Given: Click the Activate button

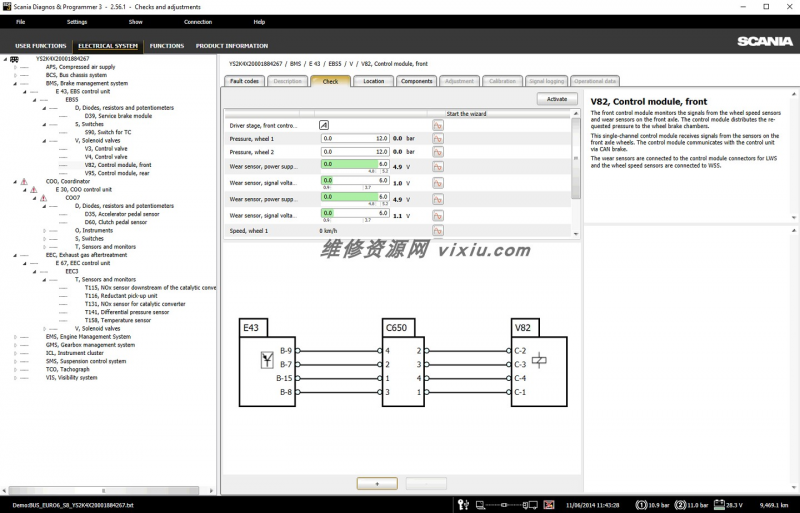Looking at the screenshot, I should click(557, 99).
